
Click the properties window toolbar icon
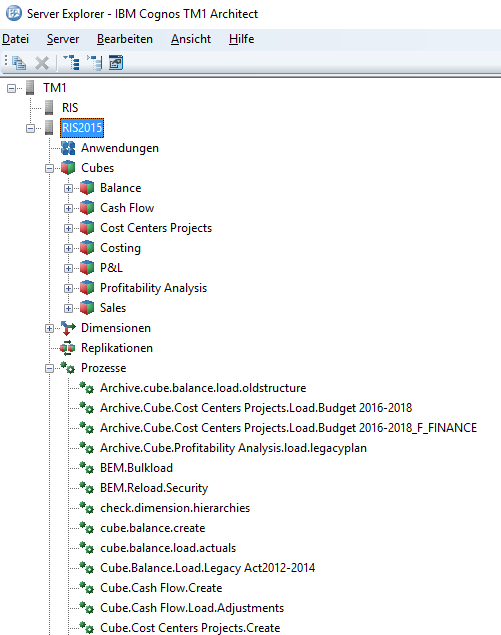(116, 63)
